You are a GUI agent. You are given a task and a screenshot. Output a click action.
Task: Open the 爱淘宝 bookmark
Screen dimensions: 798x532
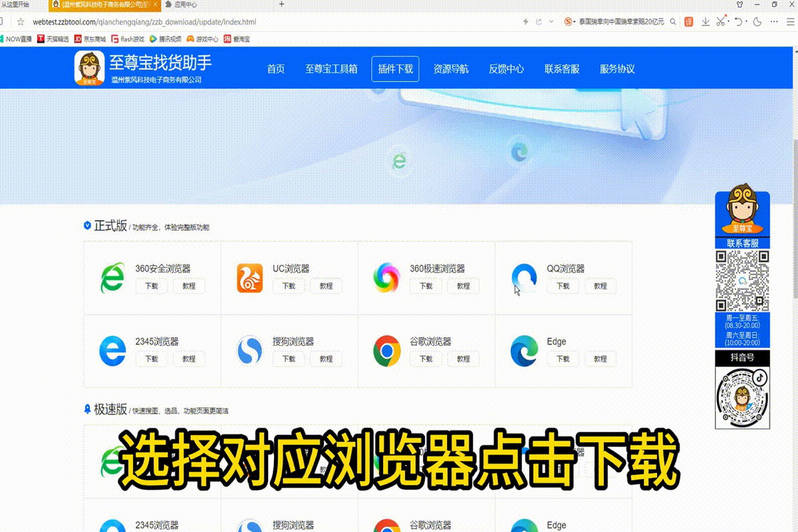[237, 39]
